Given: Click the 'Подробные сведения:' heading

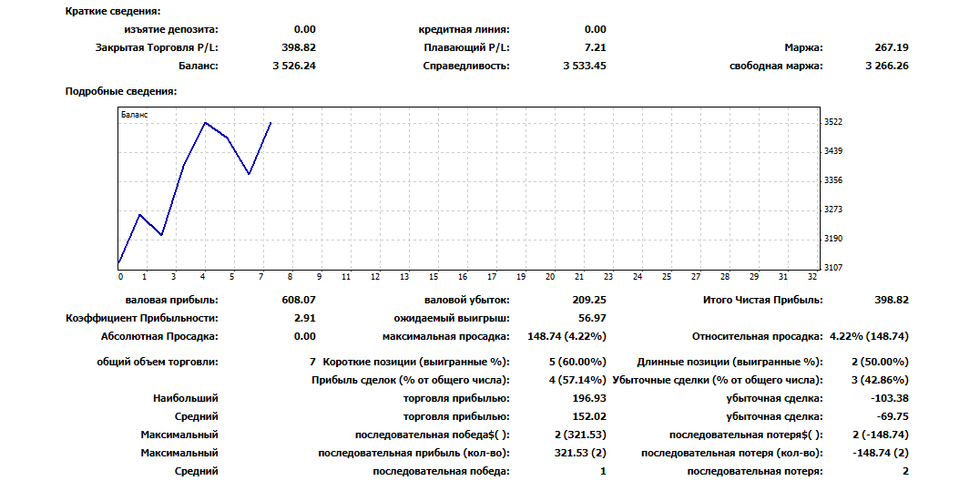Looking at the screenshot, I should (121, 91).
